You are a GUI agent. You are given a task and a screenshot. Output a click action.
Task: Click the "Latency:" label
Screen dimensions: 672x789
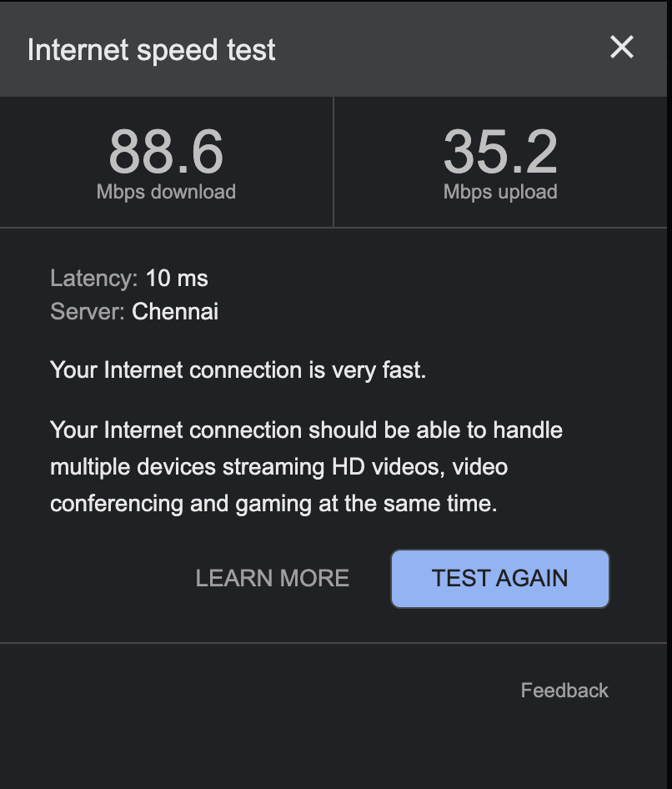[x=93, y=278]
